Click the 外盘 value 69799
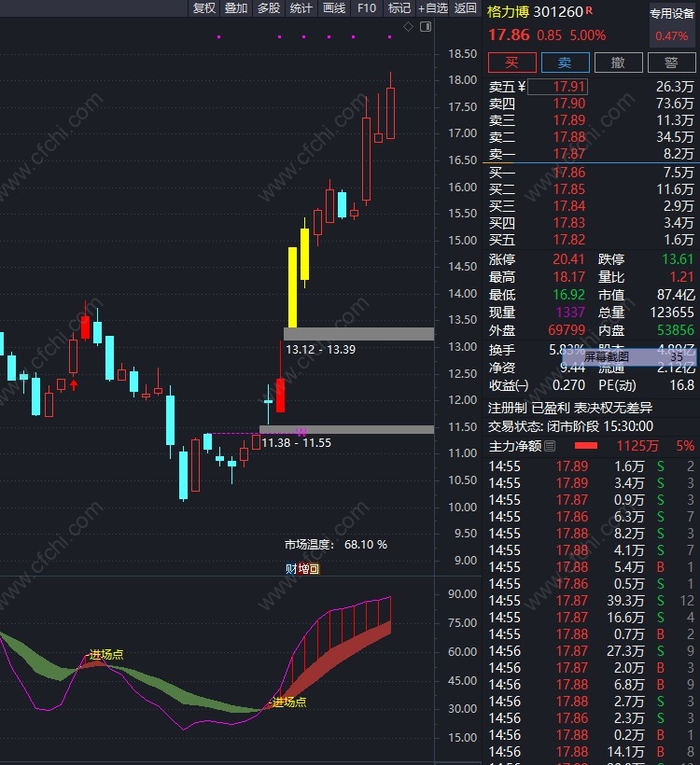This screenshot has height=765, width=700. click(567, 330)
